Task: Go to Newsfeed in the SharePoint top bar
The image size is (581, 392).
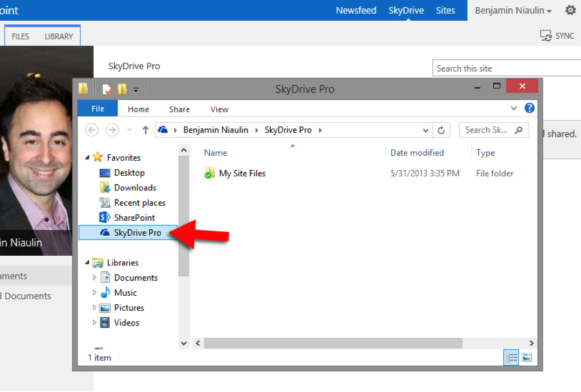Action: (x=356, y=10)
